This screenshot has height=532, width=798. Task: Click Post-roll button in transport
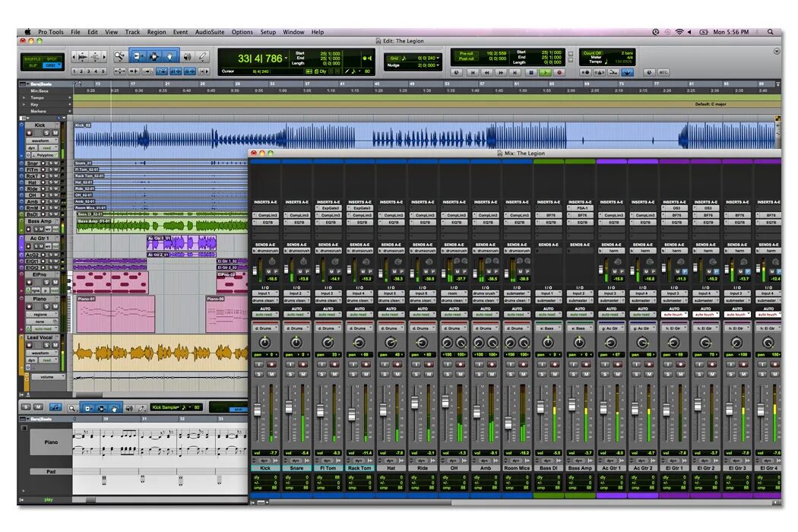pyautogui.click(x=466, y=59)
